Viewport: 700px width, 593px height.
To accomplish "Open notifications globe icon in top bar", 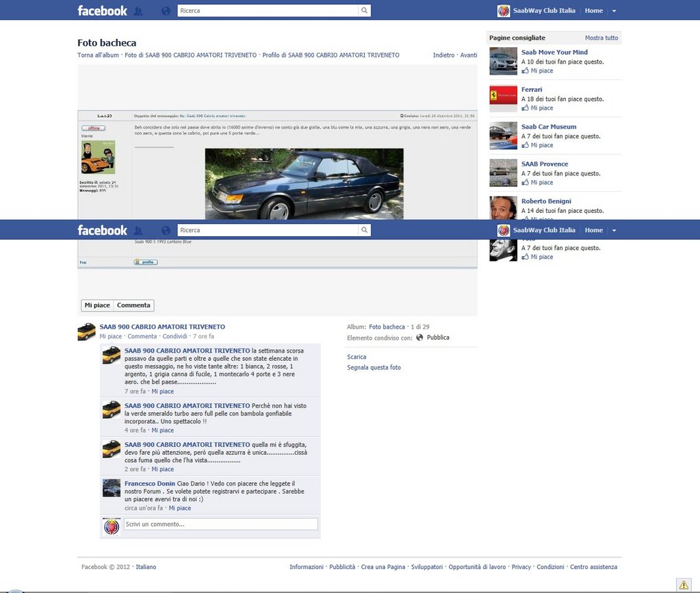I will (x=166, y=11).
